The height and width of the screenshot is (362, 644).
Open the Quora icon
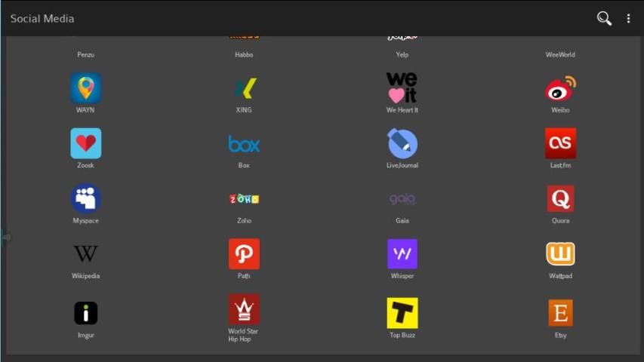pos(560,198)
